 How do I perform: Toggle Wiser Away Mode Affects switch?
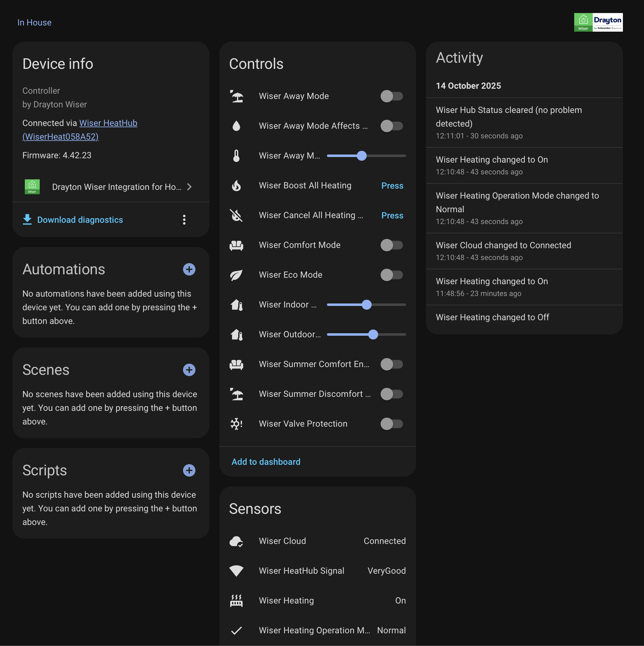point(391,126)
